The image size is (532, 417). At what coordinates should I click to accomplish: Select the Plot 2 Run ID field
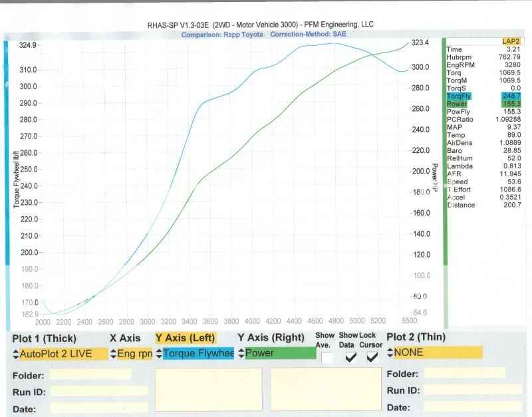pos(472,389)
